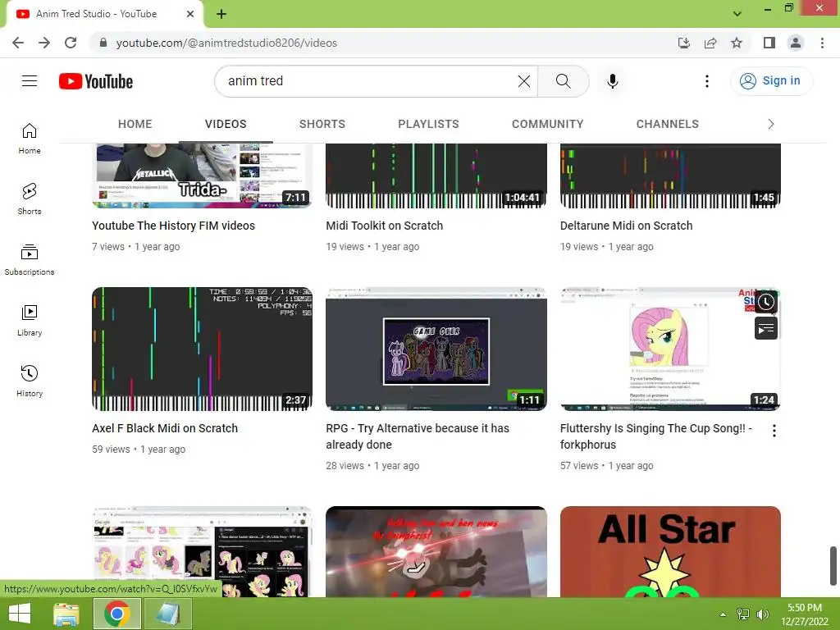Click the browser address bar URL
Viewport: 840px width, 630px height.
tap(226, 43)
